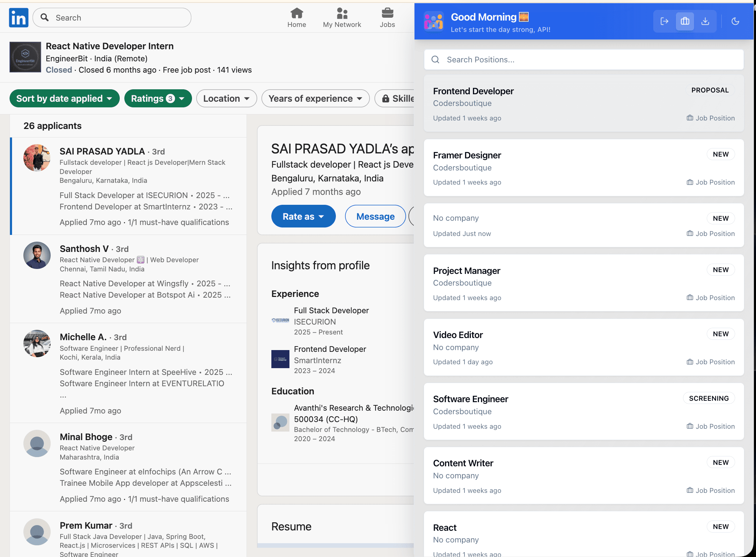Select applicant Minal Bhoge name

pos(86,437)
